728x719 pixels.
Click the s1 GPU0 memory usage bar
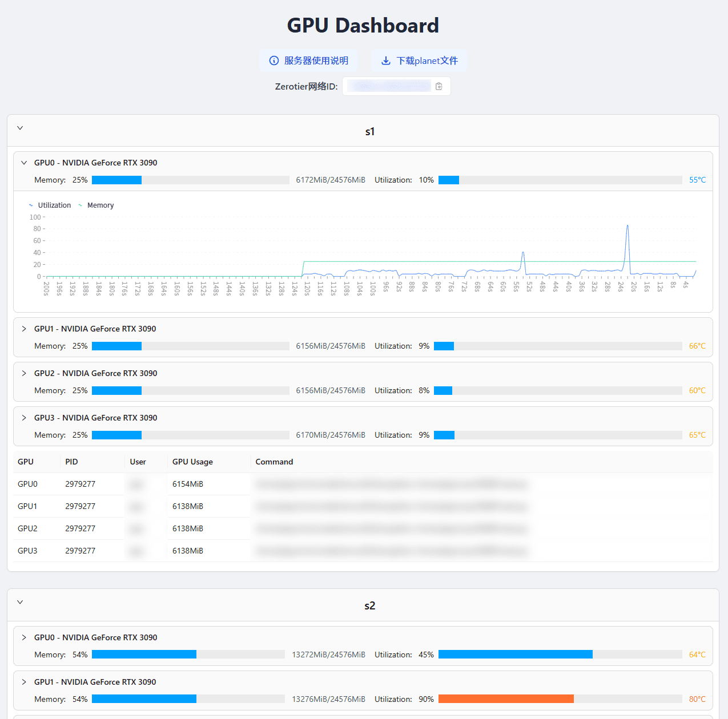(x=190, y=180)
